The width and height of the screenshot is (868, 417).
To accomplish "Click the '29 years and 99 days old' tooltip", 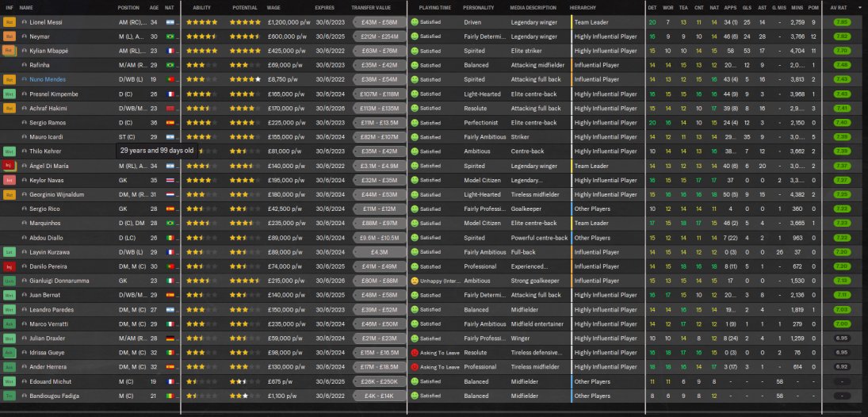I will coord(157,150).
